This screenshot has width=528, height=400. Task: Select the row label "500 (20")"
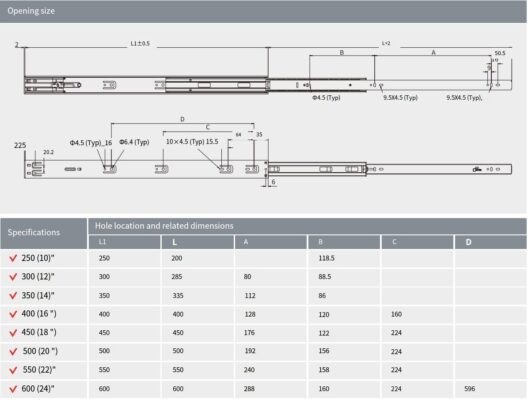[40, 351]
